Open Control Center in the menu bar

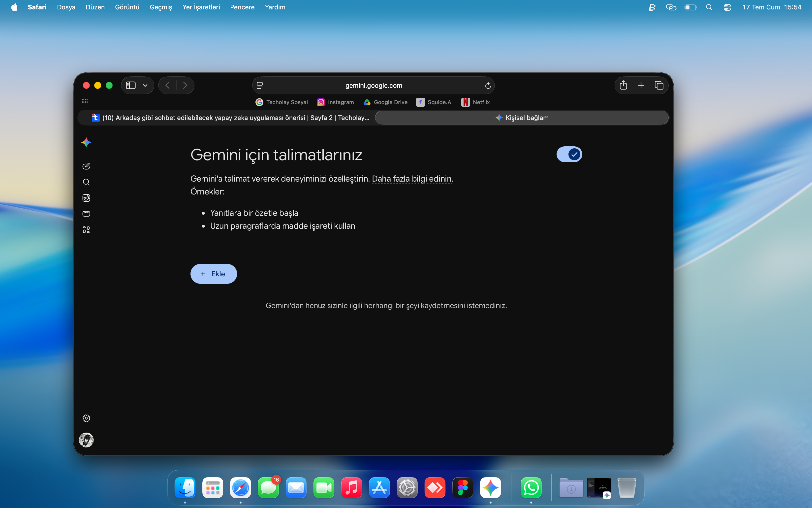tap(727, 7)
